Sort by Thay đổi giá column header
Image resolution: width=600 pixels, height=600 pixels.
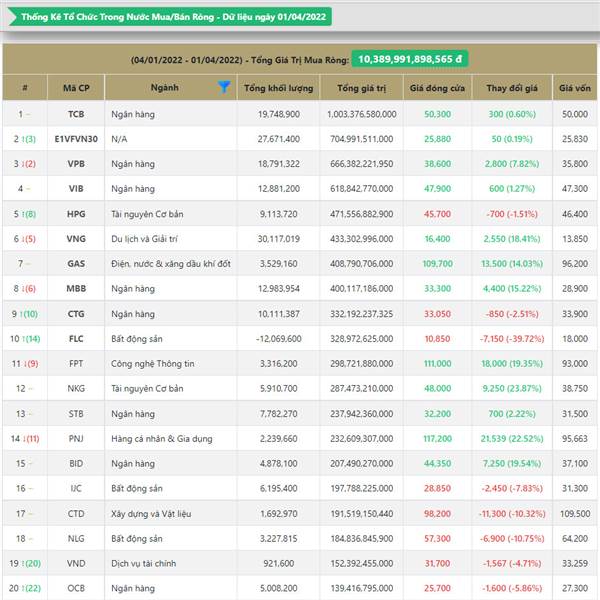click(512, 88)
